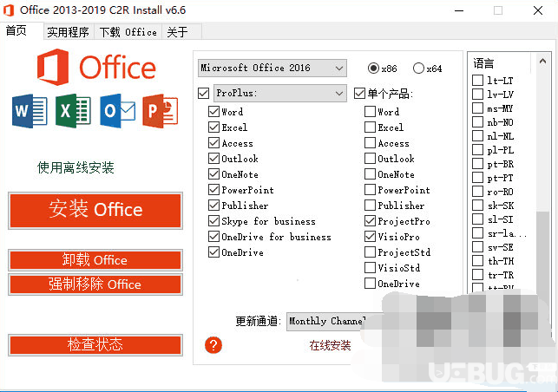Uncheck Publisher under ProPlus
Viewport: 558px width, 392px height.
click(213, 206)
